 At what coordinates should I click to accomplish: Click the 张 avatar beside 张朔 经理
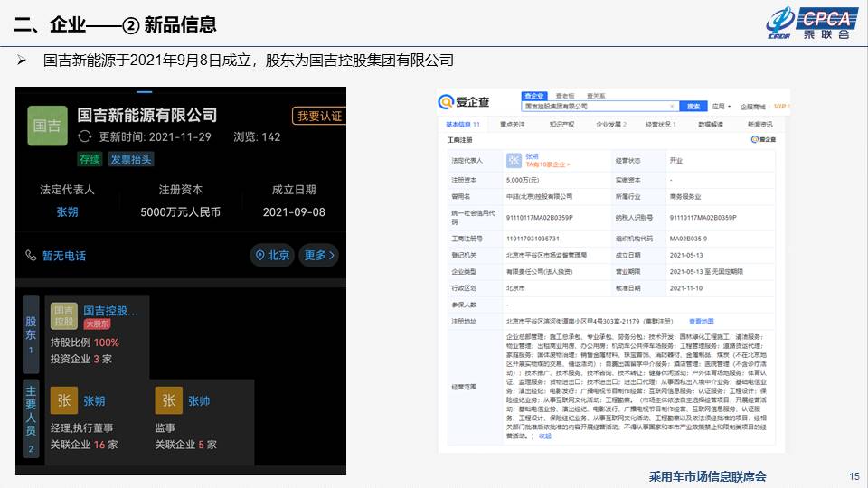pyautogui.click(x=63, y=400)
